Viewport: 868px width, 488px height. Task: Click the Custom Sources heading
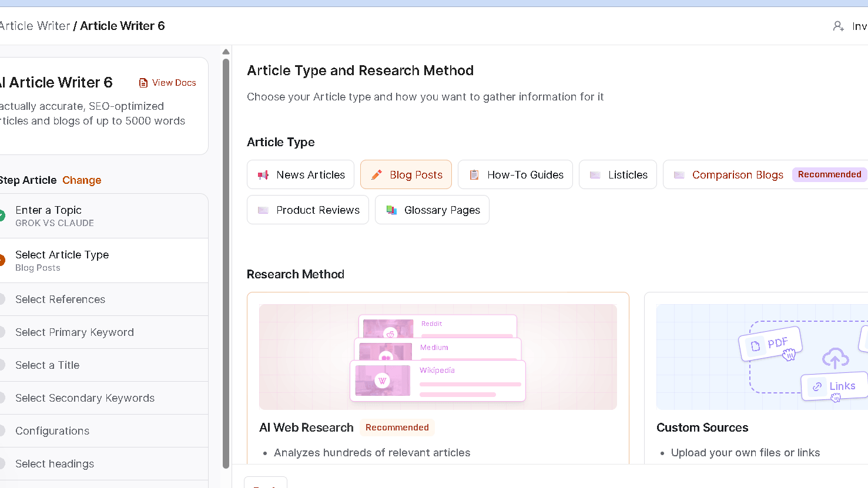[x=702, y=428]
